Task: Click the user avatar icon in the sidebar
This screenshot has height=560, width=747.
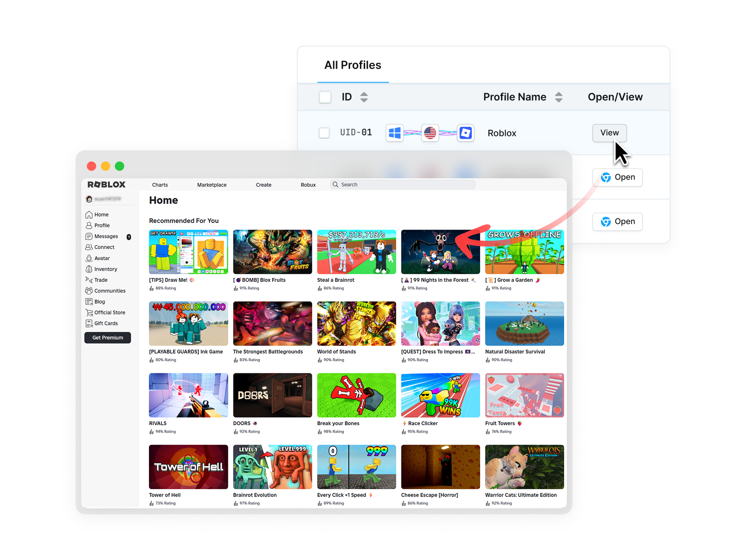Action: 89,199
